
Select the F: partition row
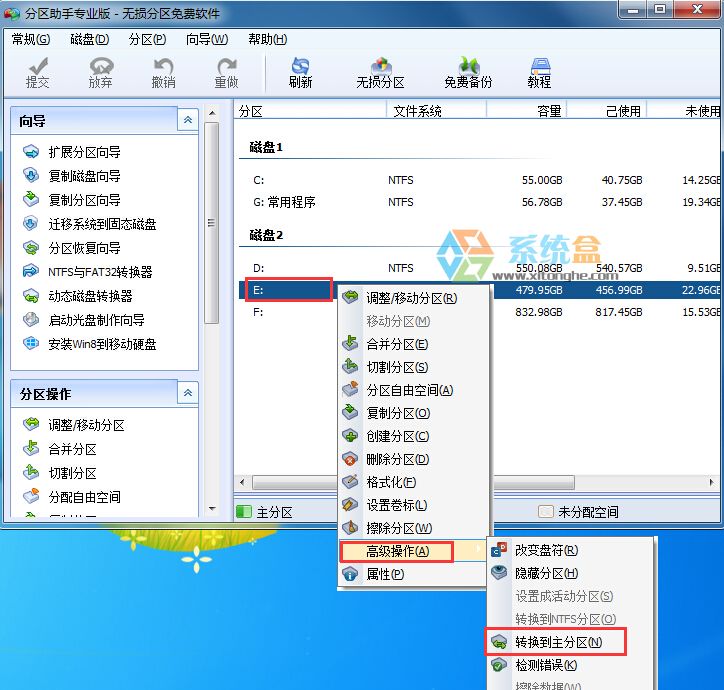coord(479,312)
